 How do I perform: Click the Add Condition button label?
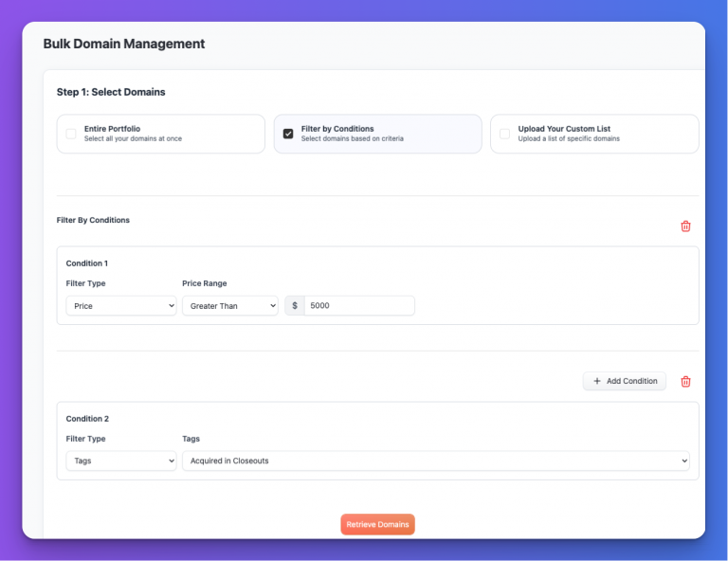coord(631,381)
